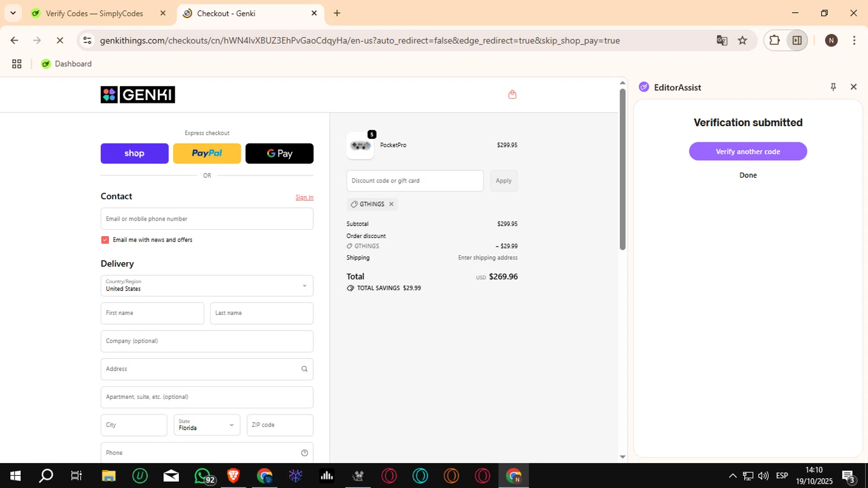The height and width of the screenshot is (488, 868).
Task: Open Brave browser from the taskbar
Action: pos(233,476)
